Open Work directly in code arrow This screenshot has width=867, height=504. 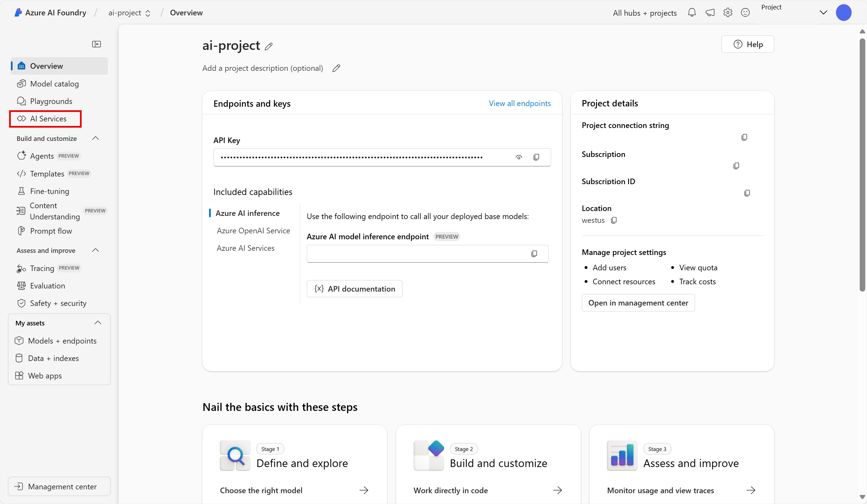pyautogui.click(x=557, y=490)
